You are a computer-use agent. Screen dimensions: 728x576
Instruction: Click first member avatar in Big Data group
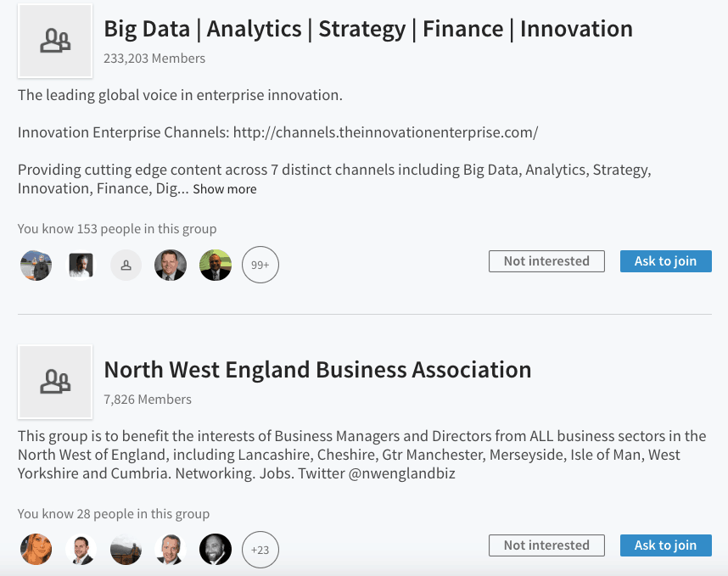[x=36, y=265]
